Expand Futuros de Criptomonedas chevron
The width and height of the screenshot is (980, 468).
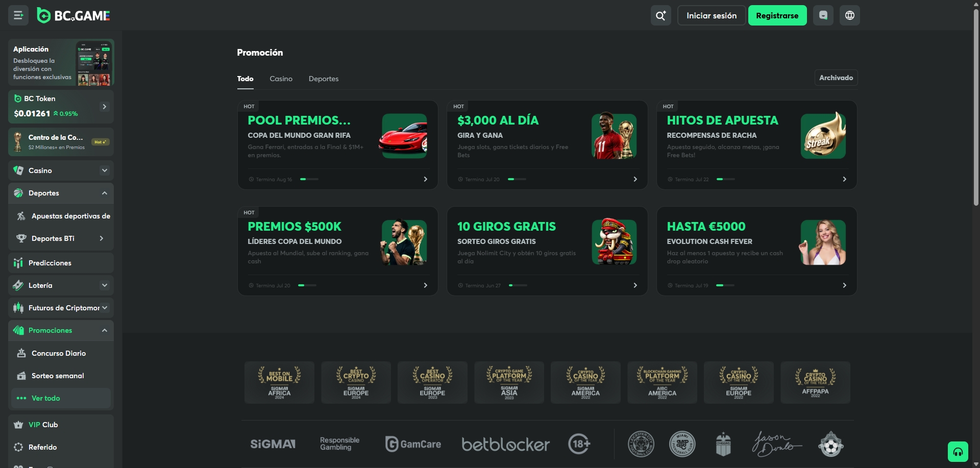coord(105,308)
